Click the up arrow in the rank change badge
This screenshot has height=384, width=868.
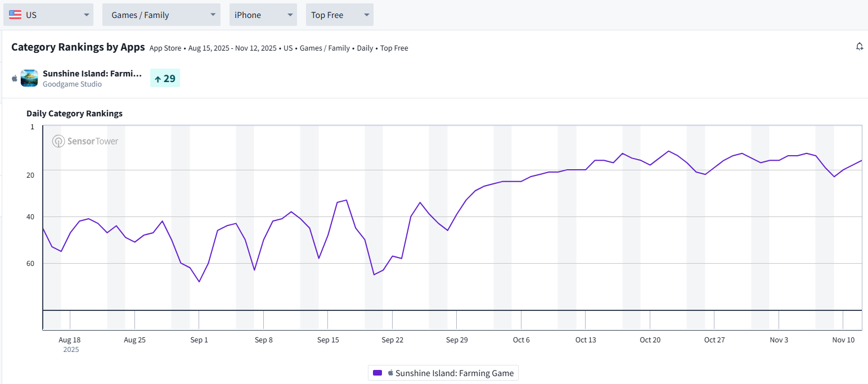click(158, 79)
